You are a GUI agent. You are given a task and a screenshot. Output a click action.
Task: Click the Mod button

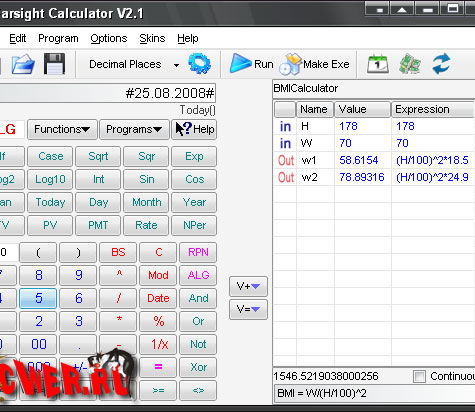(x=158, y=275)
